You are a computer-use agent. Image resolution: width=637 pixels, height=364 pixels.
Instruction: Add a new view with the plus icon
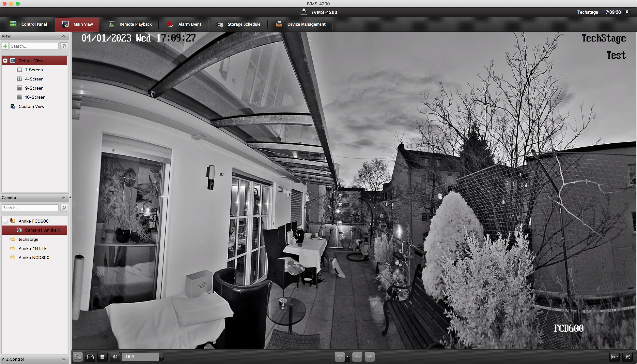click(x=5, y=46)
